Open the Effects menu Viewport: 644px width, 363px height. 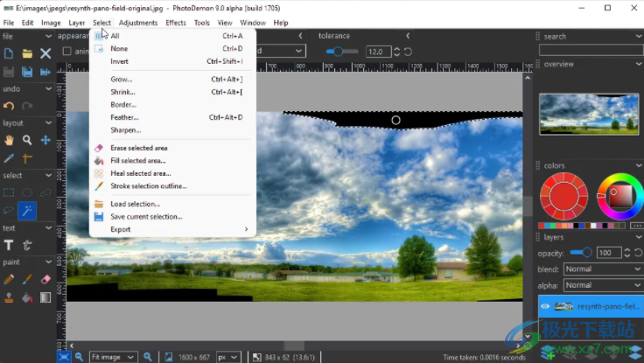[x=176, y=23]
